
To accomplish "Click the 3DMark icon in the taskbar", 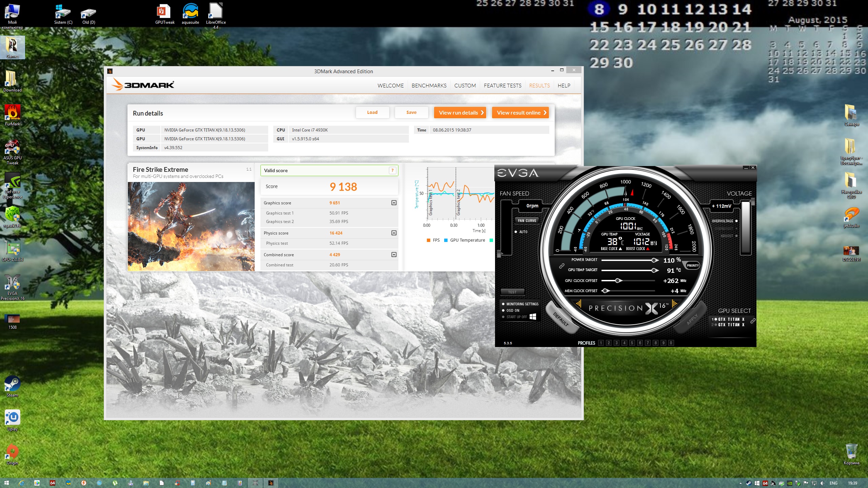I will point(271,483).
